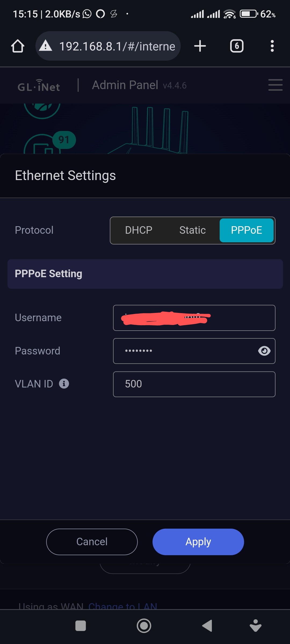290x644 pixels.
Task: Tap the insecure connection warning triangle
Action: tap(46, 46)
